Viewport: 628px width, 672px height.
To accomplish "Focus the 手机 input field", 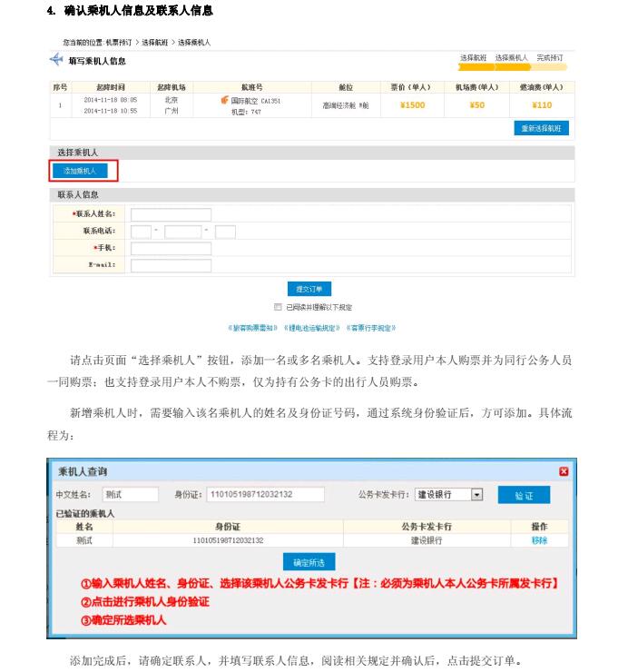I will point(171,249).
